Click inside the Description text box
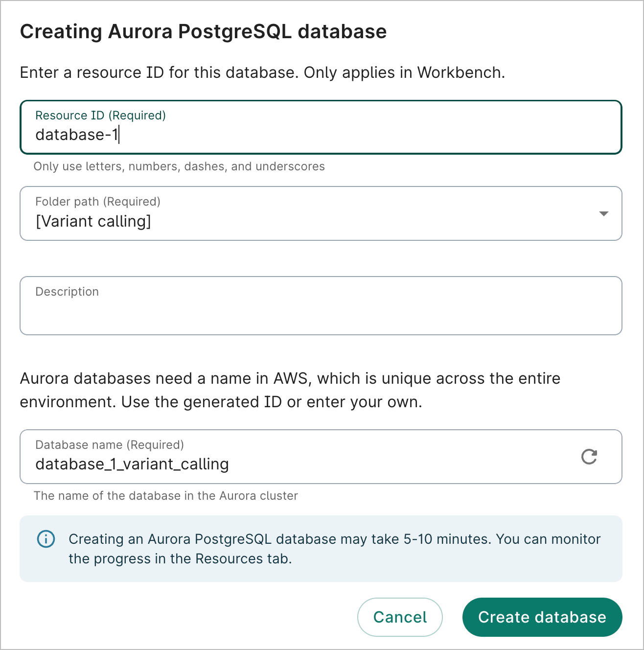Screen dimensions: 644x650 point(321,306)
